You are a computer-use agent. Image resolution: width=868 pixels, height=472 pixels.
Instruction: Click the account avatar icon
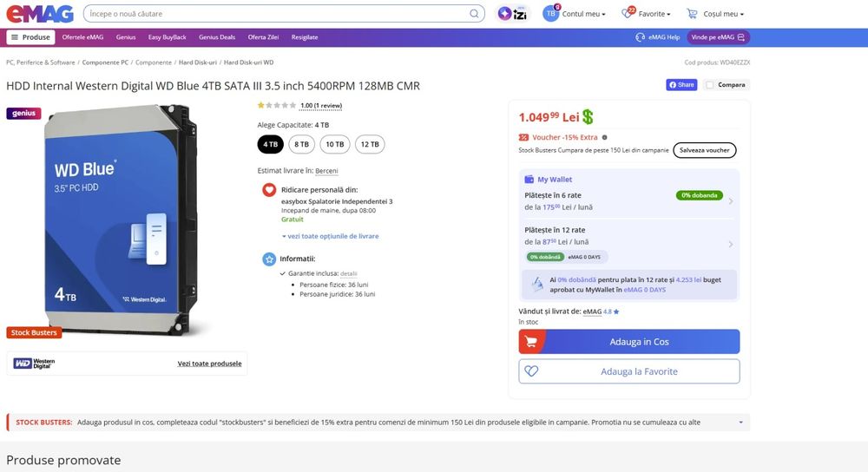[550, 14]
